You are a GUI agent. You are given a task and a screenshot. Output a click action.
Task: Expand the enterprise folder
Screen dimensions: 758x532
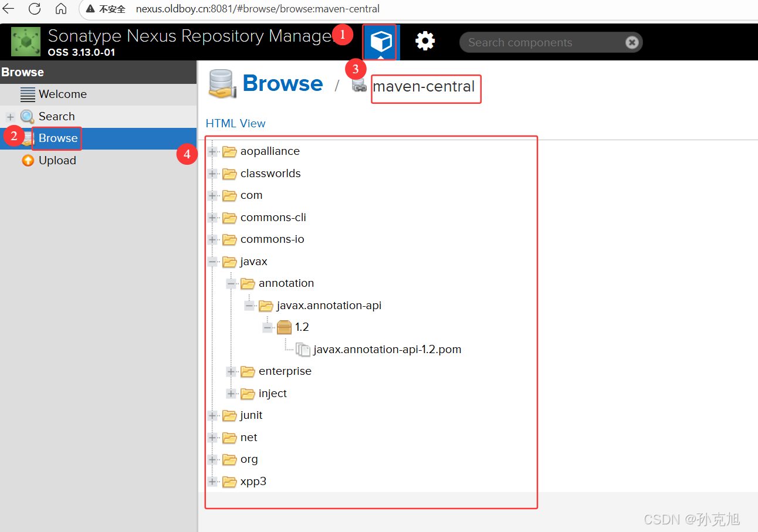coord(231,371)
